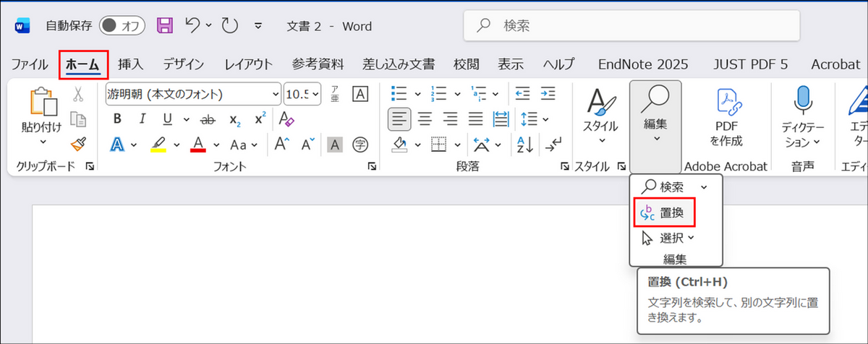Viewport: 868px width, 344px height.
Task: Click the Decrease Indent icon
Action: [x=522, y=94]
